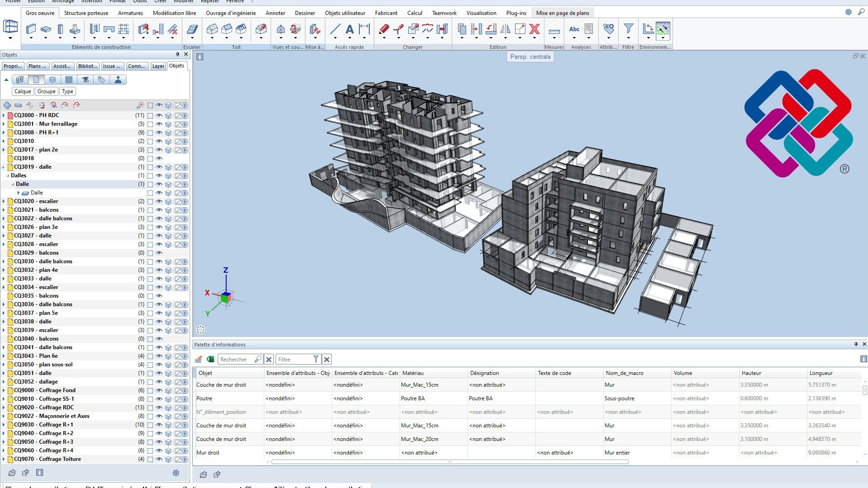Viewport: 868px width, 488px height.
Task: Click the Filtre funnel icon
Action: click(x=628, y=28)
